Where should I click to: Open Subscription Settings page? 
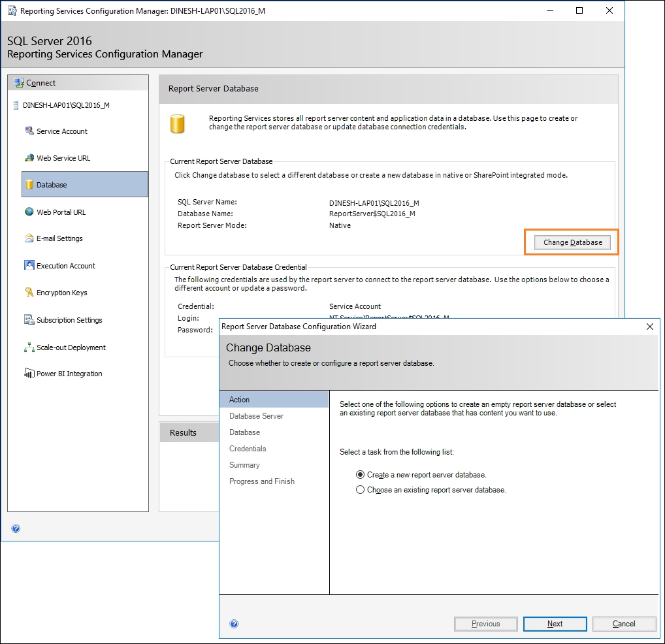69,320
